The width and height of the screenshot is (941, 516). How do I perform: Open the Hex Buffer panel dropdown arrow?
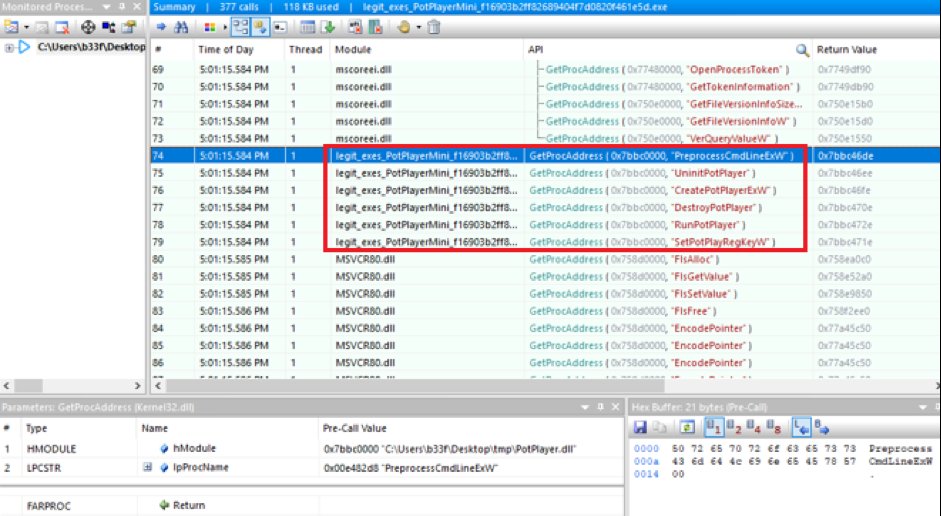(x=922, y=407)
